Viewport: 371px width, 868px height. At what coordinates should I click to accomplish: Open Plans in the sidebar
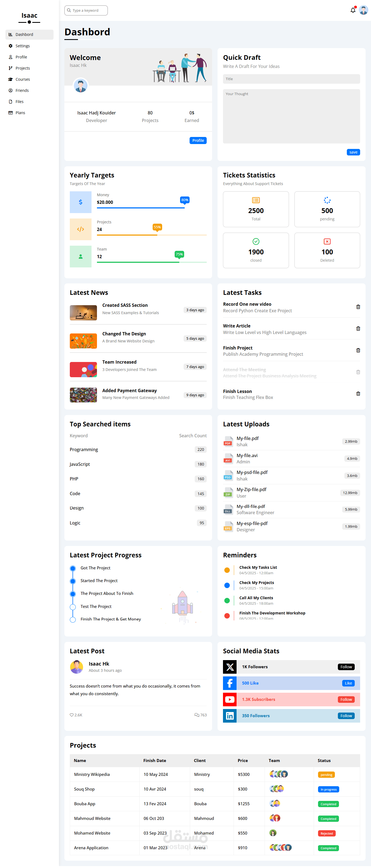coord(29,113)
